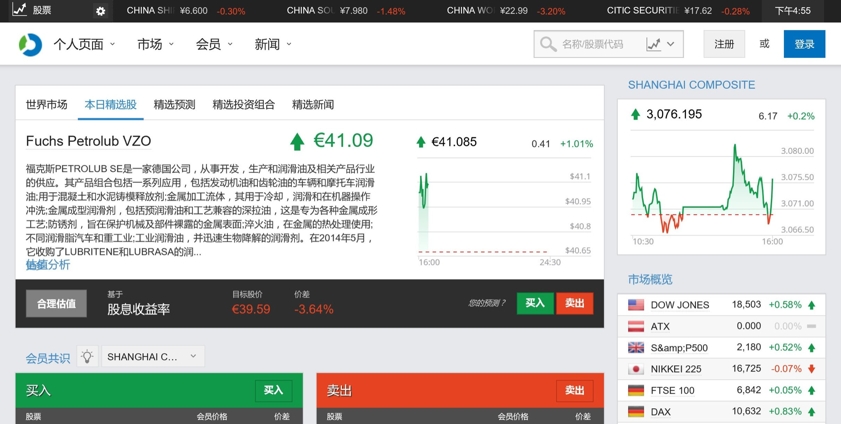Screen dimensions: 841x424
Task: Click the CITIC SECURITIE ticker entry
Action: [x=678, y=11]
